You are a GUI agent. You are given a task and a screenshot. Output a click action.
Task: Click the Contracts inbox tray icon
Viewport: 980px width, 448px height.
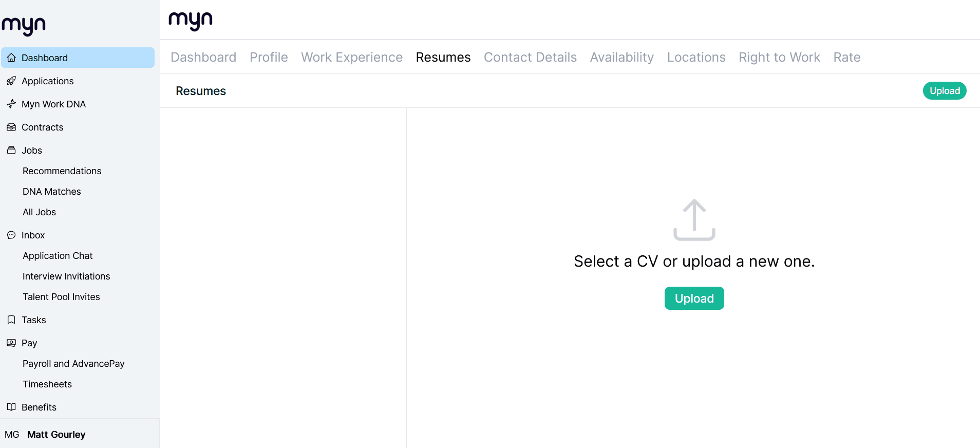coord(11,127)
